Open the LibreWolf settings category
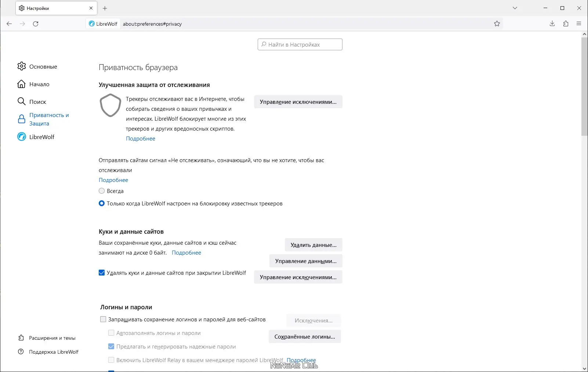Viewport: 588px width, 372px height. tap(42, 137)
